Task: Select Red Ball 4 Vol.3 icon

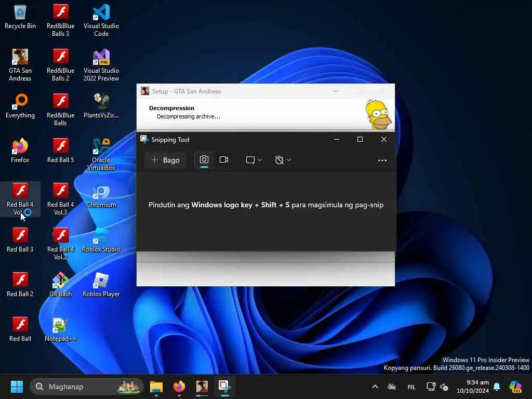Action: 60,199
